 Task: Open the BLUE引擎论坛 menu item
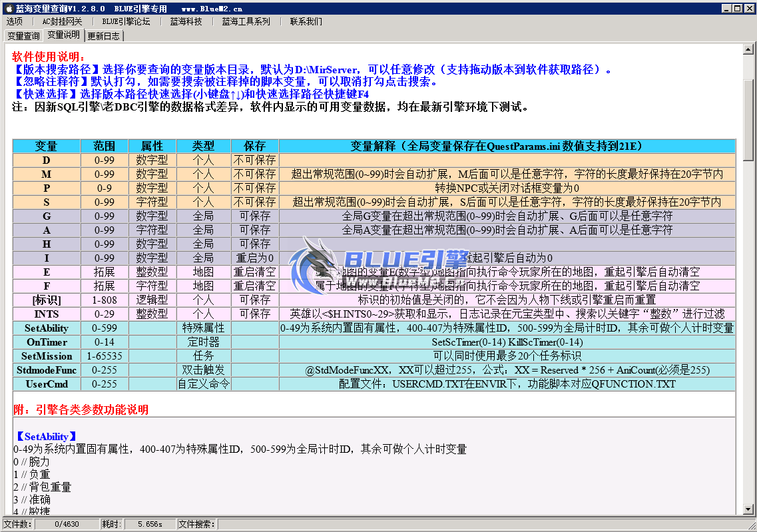[126, 21]
